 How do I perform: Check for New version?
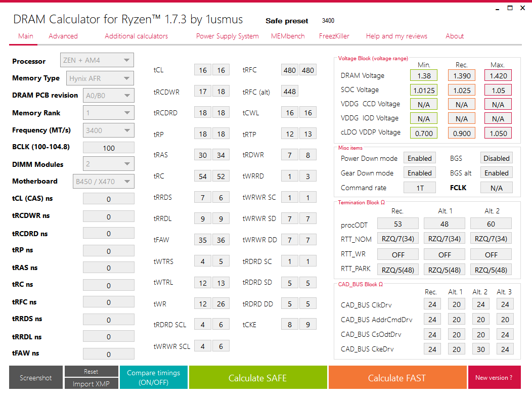pos(495,377)
